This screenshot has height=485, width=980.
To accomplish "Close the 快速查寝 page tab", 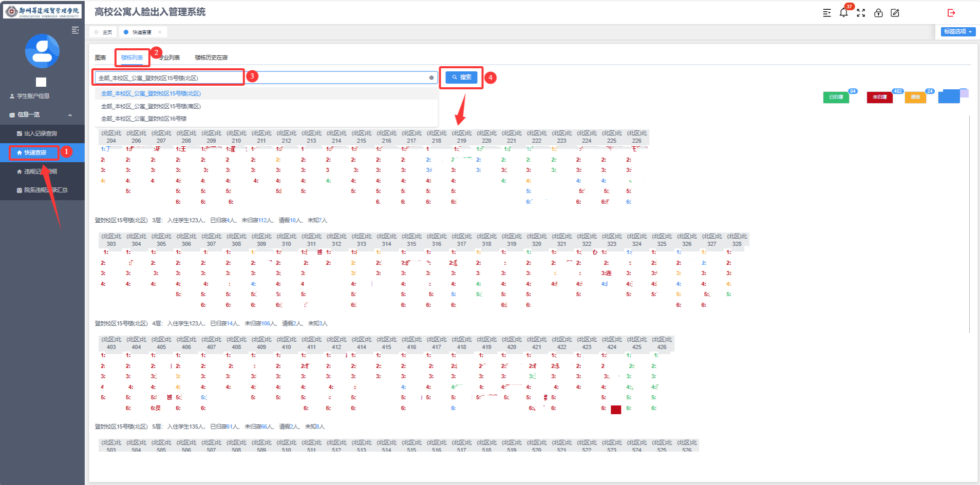I will [x=160, y=32].
